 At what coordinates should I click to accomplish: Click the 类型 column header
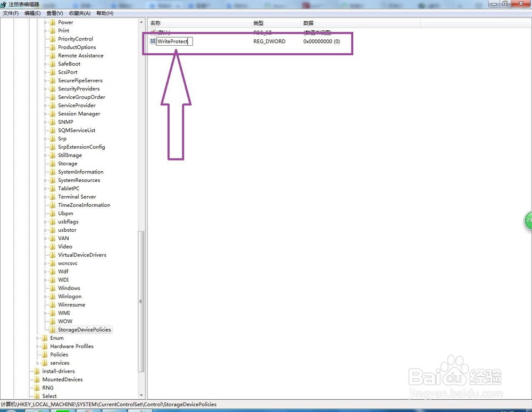[x=276, y=23]
